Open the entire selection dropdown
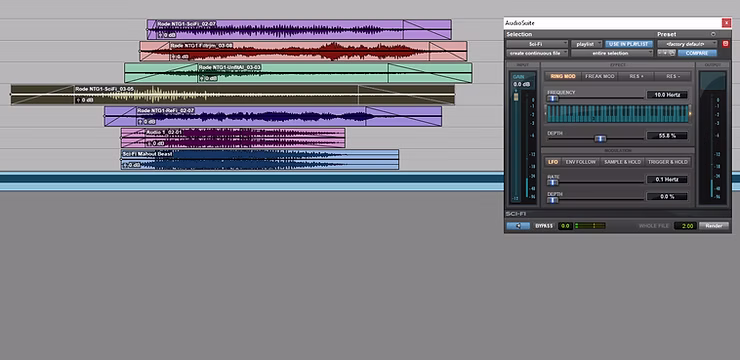Viewport: 740px width, 360px height. 612,53
